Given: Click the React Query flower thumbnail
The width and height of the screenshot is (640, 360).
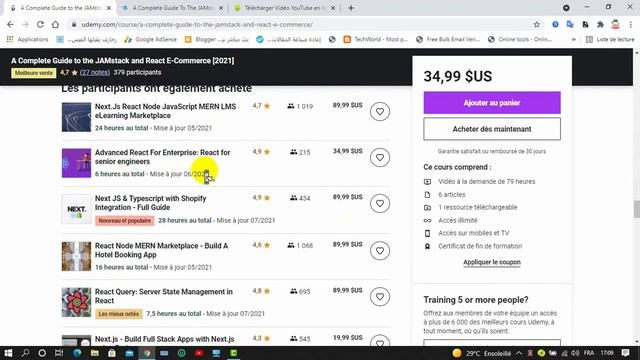Looking at the screenshot, I should (76, 302).
